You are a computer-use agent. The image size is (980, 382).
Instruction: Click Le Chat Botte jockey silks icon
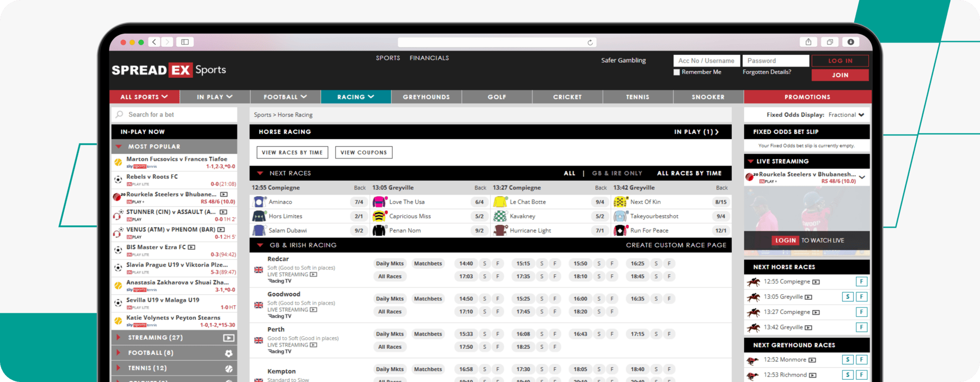500,202
